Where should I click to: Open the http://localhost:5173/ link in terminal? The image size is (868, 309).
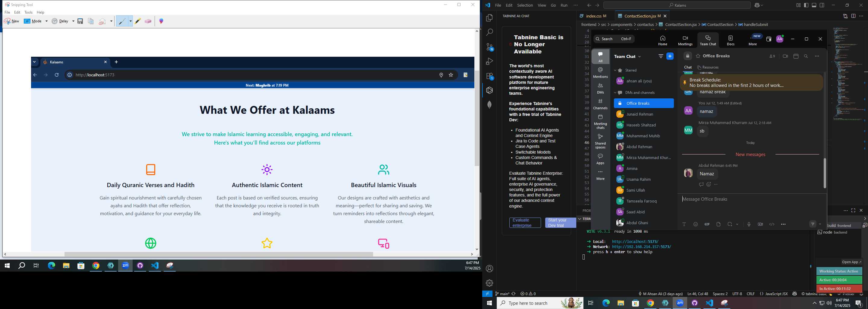click(x=635, y=241)
